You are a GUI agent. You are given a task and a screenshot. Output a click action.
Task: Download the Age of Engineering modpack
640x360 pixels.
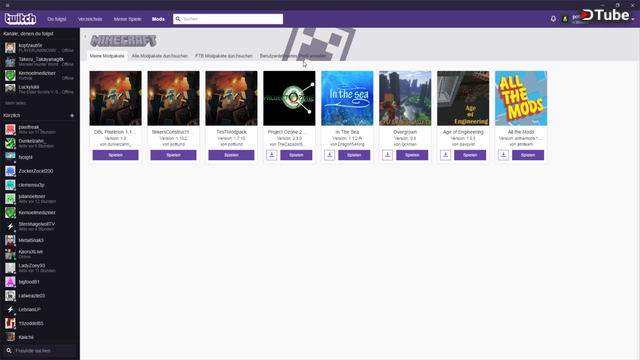click(x=446, y=155)
